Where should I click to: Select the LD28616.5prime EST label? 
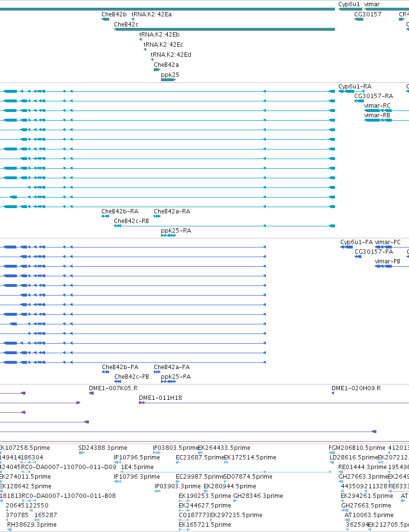[354, 458]
